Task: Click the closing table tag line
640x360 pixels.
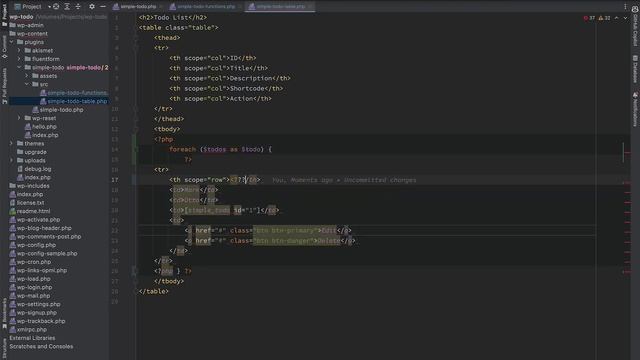Action: [x=153, y=291]
